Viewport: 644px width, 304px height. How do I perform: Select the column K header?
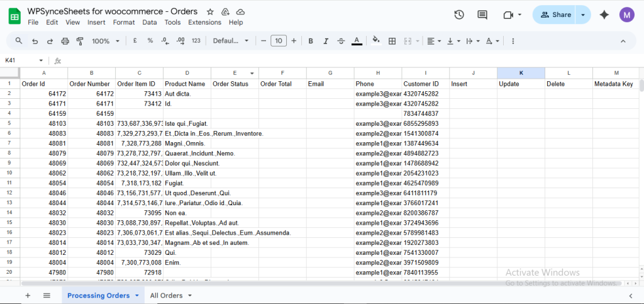click(521, 73)
